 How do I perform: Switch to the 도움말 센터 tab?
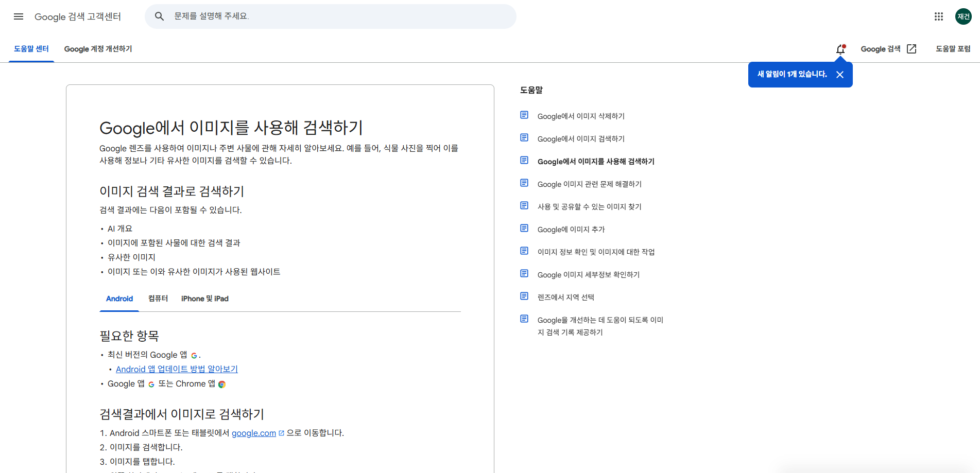(31, 49)
